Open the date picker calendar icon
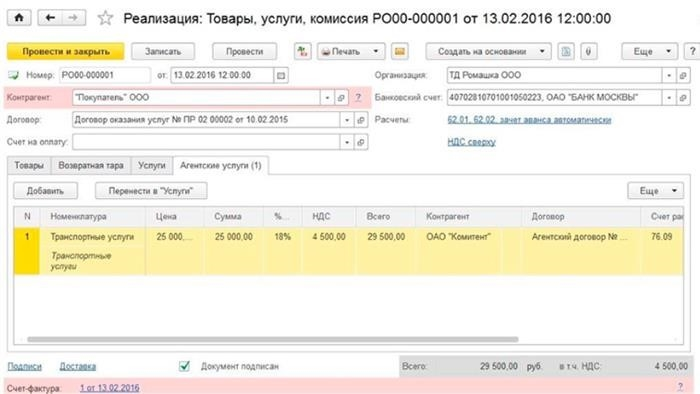 (281, 75)
